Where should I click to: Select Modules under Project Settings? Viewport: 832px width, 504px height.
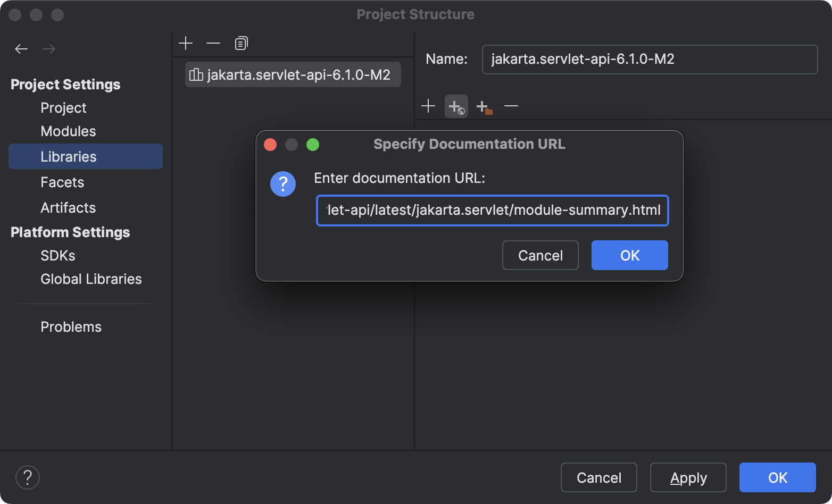[68, 131]
